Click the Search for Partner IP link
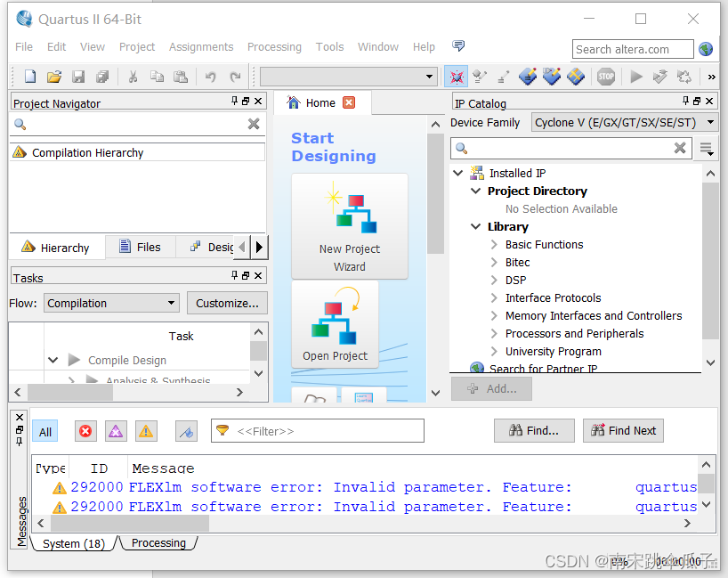 pos(543,369)
